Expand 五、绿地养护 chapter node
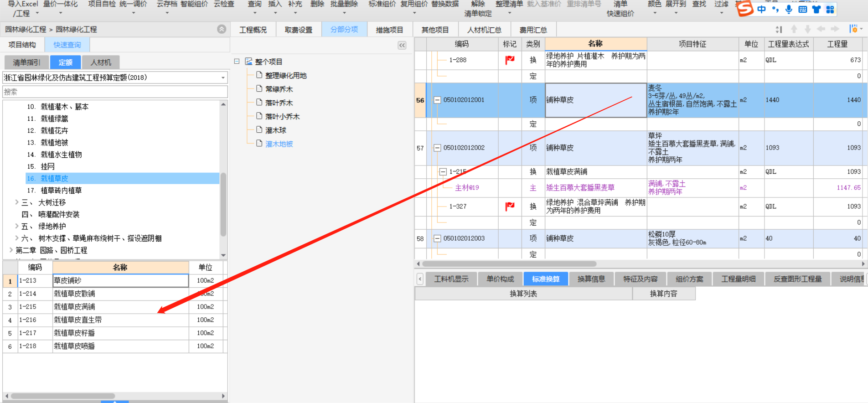This screenshot has height=403, width=868. pos(17,226)
